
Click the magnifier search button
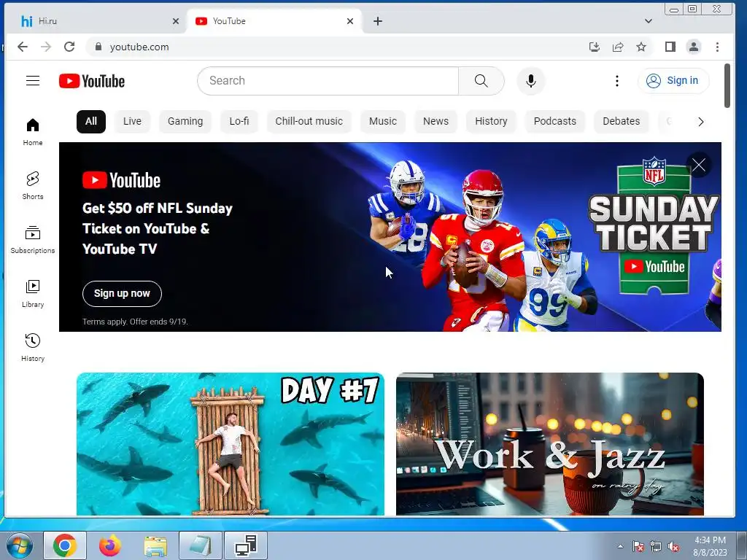coord(481,81)
